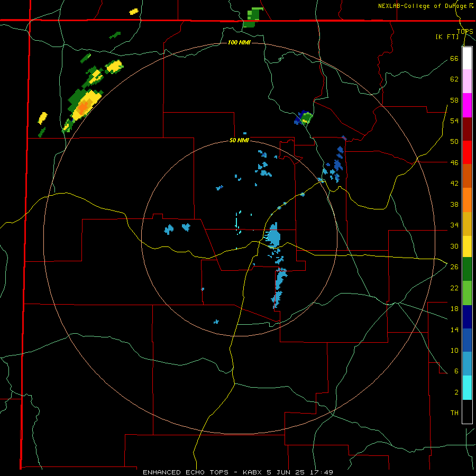The width and height of the screenshot is (476, 476).
Task: Select the '46' scale label
Action: 454,163
